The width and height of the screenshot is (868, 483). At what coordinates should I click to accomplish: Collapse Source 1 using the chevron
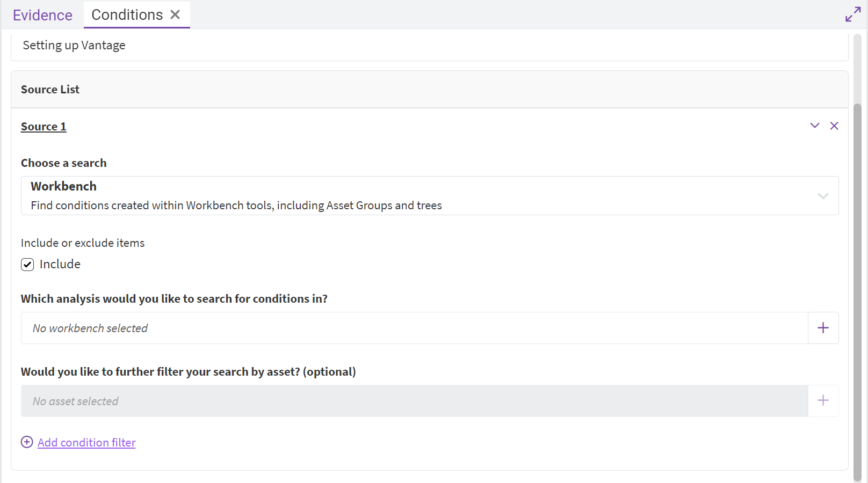(x=815, y=126)
